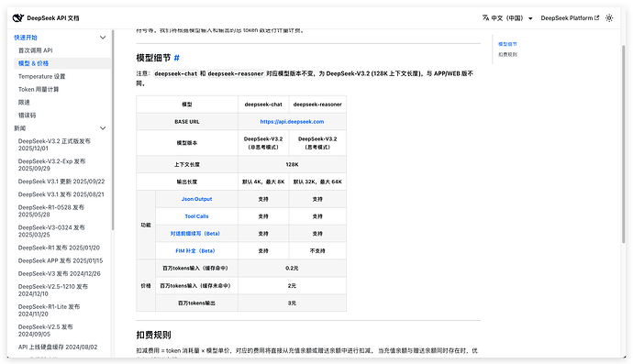Open the Json Output feature link
Image resolution: width=633 pixels, height=364 pixels.
pyautogui.click(x=196, y=199)
